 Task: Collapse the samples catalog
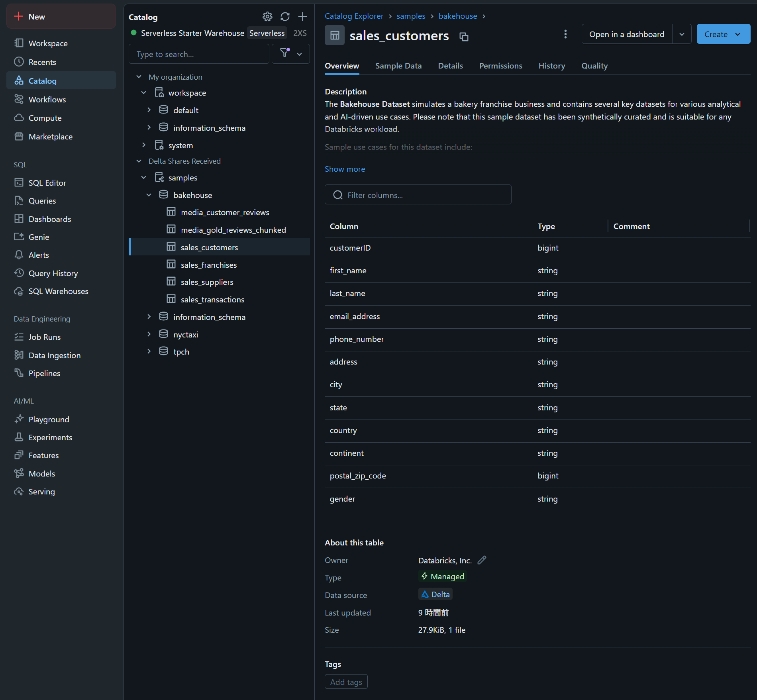coord(144,177)
